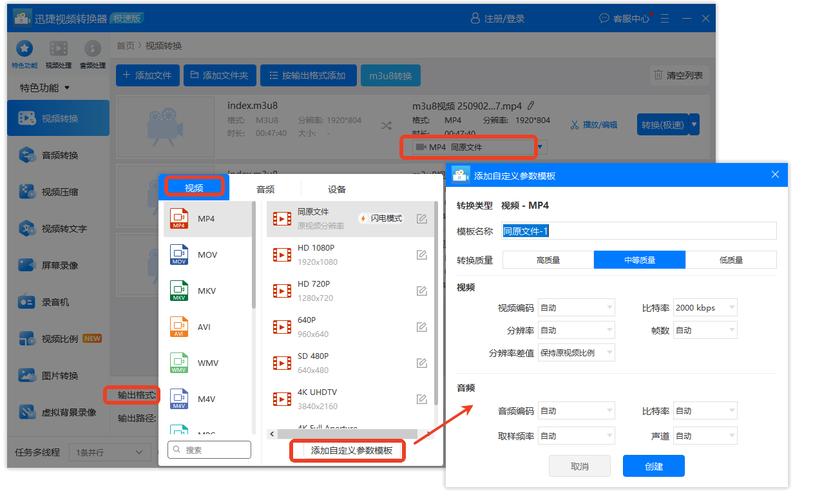Choose the MKV format icon

179,291
